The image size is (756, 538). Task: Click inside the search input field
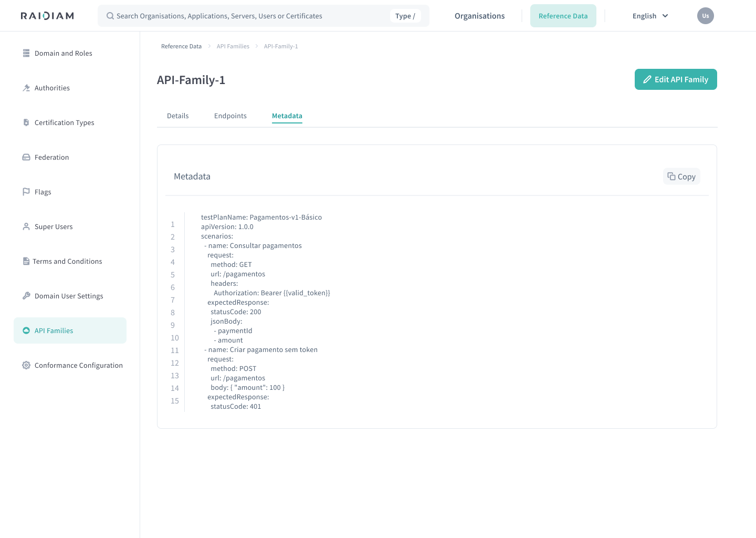click(236, 16)
